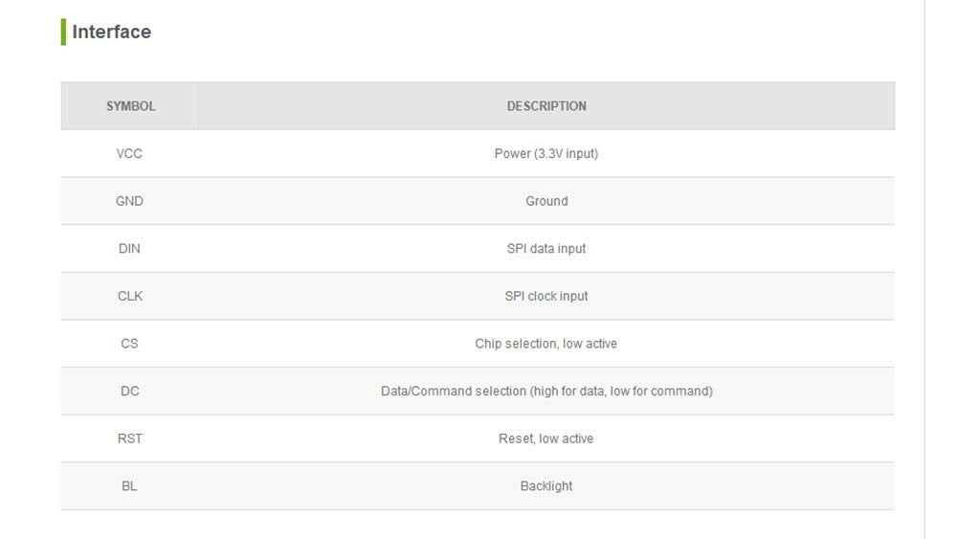Click the Data/Command selection description
This screenshot has height=539, width=980.
pyautogui.click(x=546, y=391)
